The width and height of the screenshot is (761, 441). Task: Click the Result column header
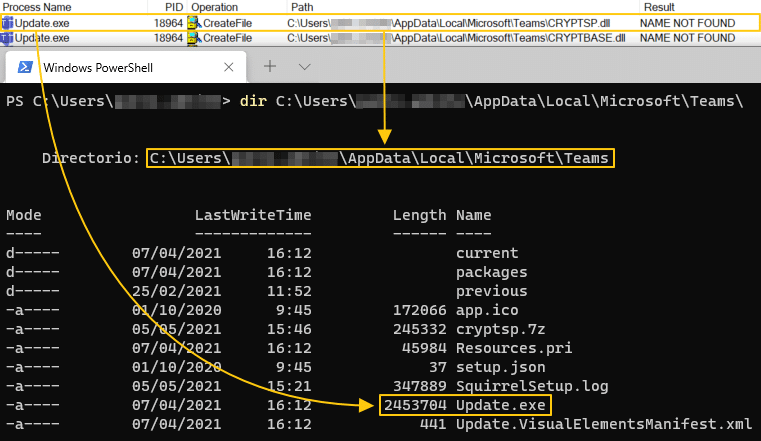point(659,7)
